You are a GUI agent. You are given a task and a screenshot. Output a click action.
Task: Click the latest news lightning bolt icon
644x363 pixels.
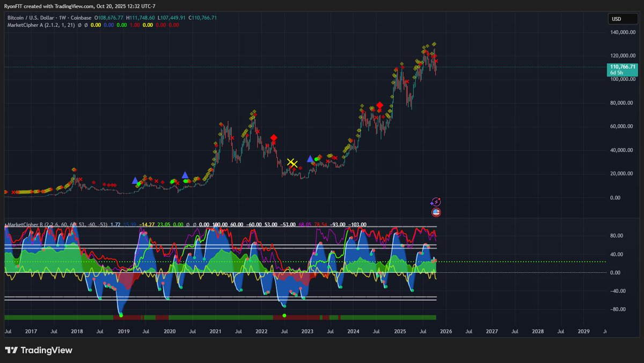click(x=436, y=202)
